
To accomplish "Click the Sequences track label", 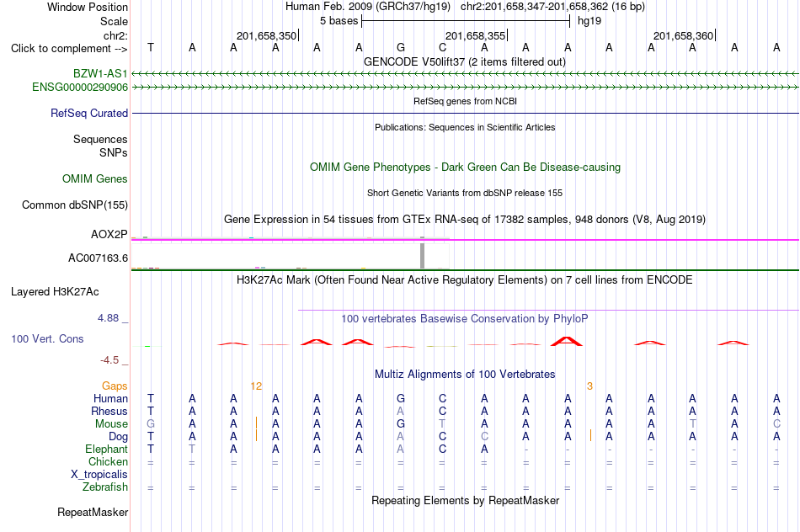I will tap(100, 139).
